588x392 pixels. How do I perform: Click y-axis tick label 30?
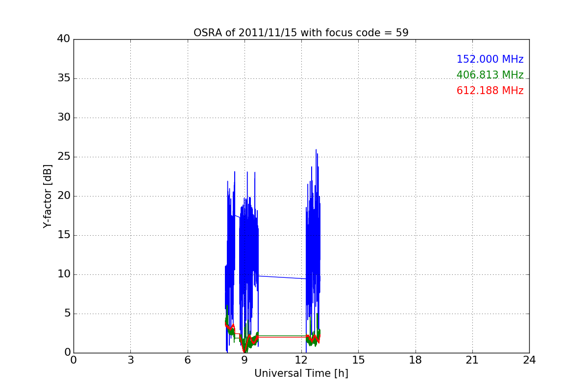point(64,118)
